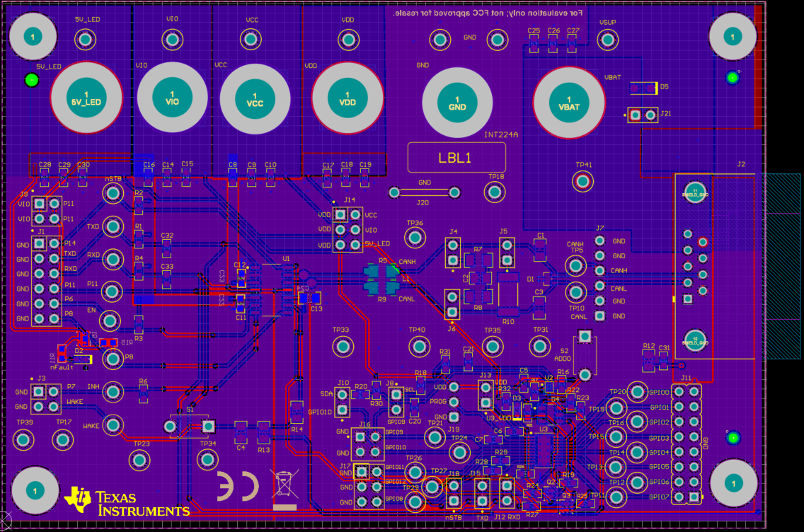804x532 pixels.
Task: Click the Texas Instruments logo
Action: coord(127,502)
